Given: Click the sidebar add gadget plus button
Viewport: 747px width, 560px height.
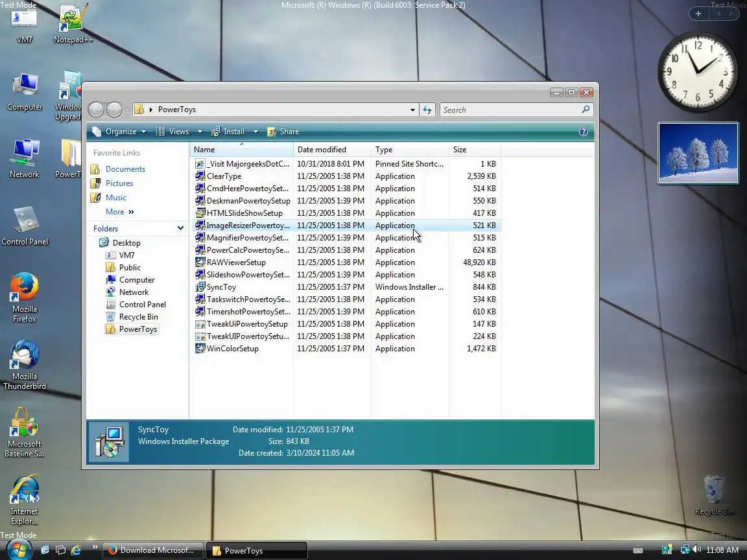Looking at the screenshot, I should tap(698, 14).
